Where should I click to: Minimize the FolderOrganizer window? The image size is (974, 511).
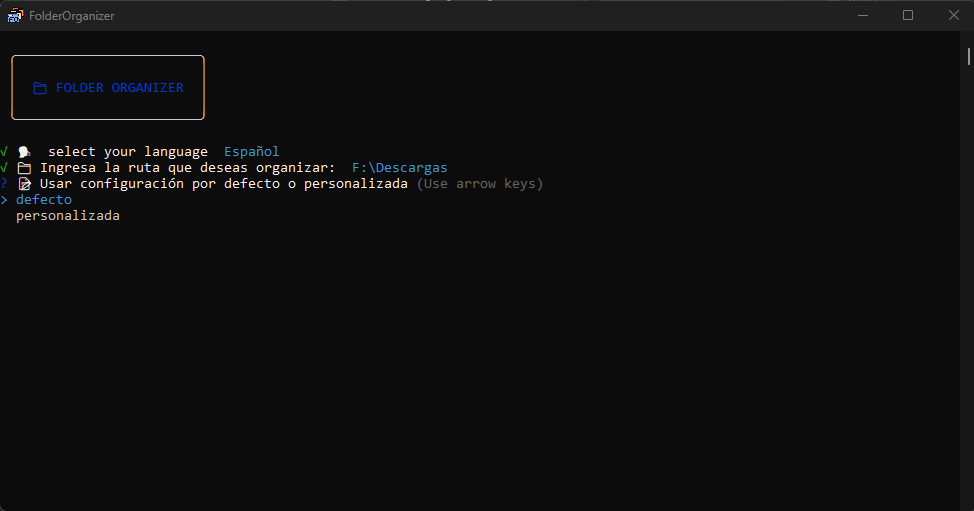point(863,16)
